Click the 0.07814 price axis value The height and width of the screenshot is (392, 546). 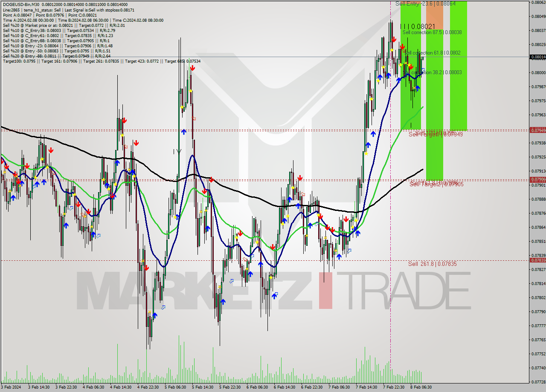point(538,283)
